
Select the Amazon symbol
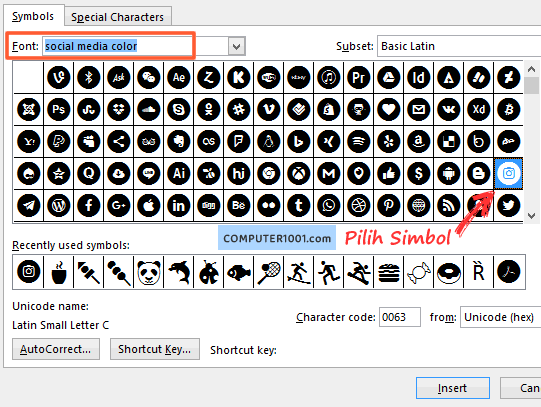click(x=419, y=141)
